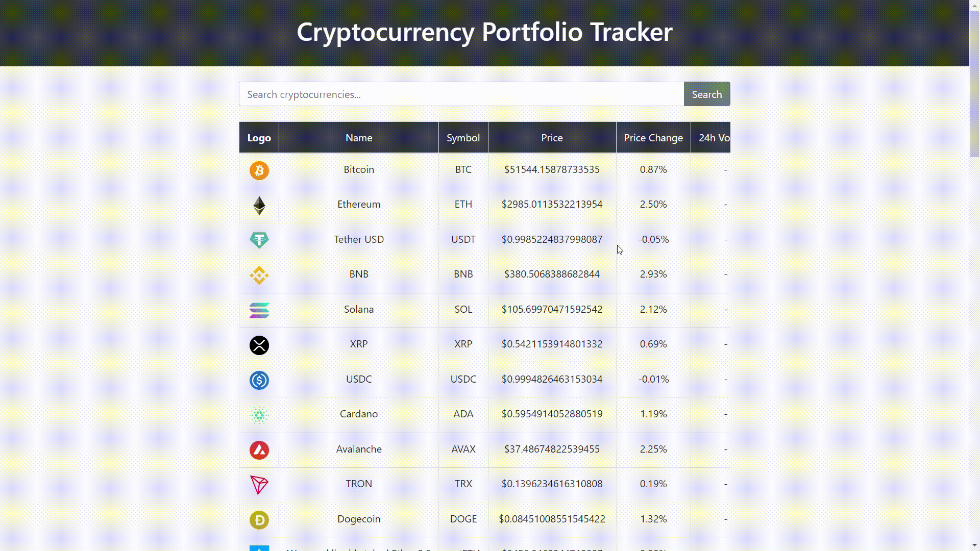This screenshot has height=551, width=980.
Task: Sort by the Name column header
Action: click(358, 137)
